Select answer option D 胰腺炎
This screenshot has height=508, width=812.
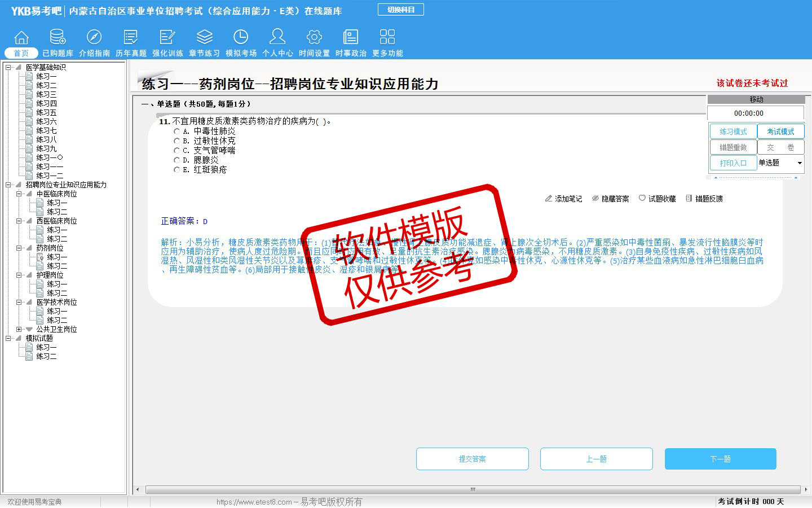point(176,160)
